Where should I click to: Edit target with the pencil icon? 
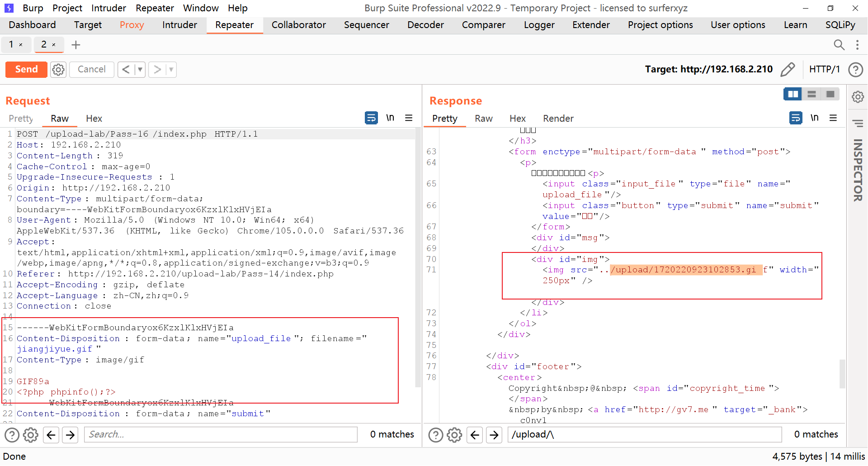788,70
